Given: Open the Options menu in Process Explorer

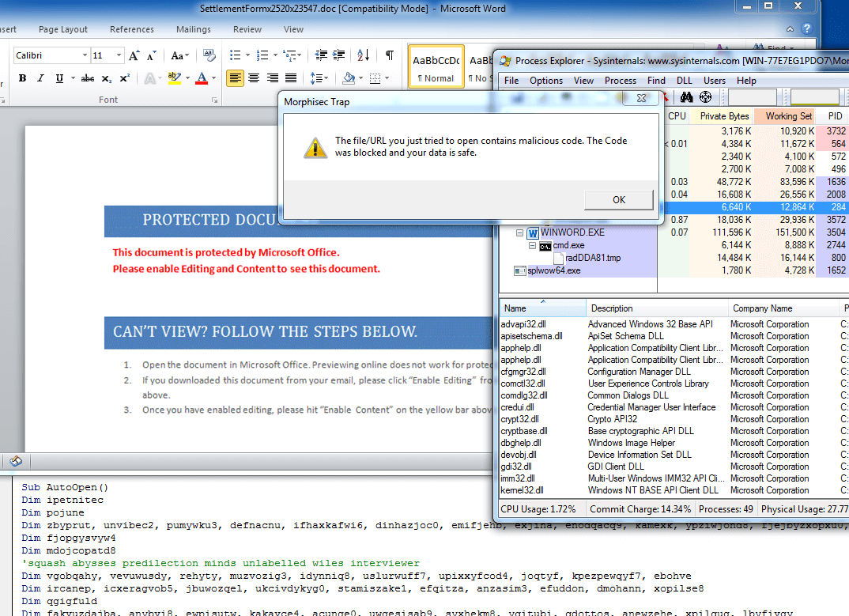Looking at the screenshot, I should point(545,81).
